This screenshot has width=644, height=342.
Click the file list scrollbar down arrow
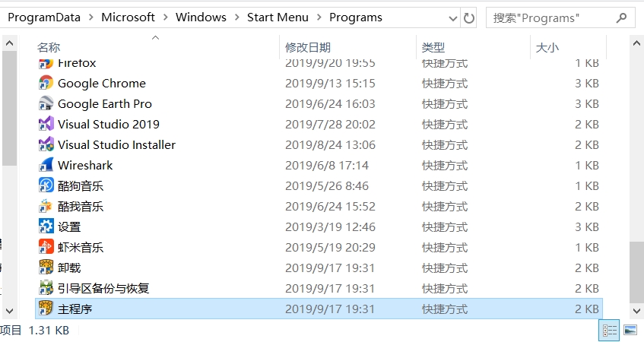click(x=636, y=311)
